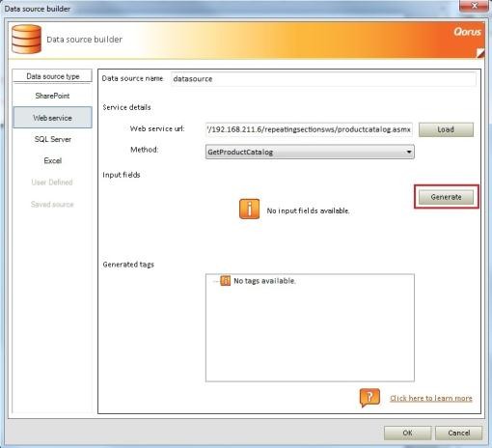Viewport: 492px width, 448px height.
Task: Select the User Defined source type
Action: [52, 182]
